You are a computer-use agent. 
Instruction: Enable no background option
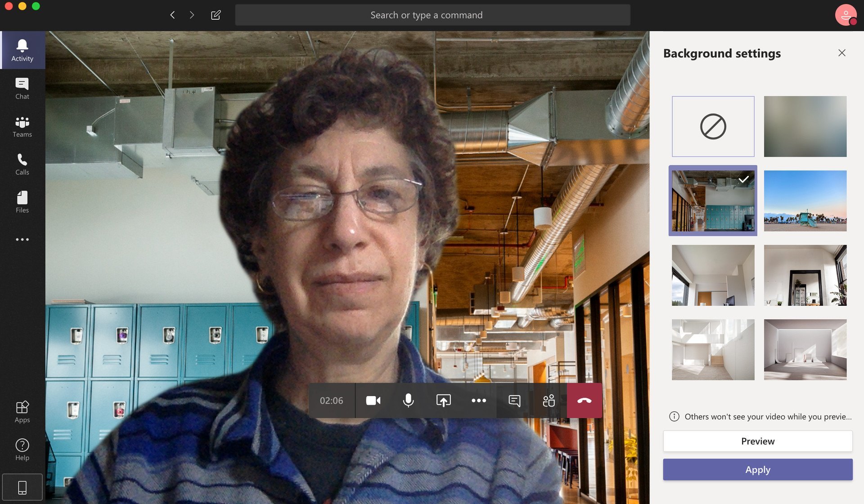coord(713,126)
